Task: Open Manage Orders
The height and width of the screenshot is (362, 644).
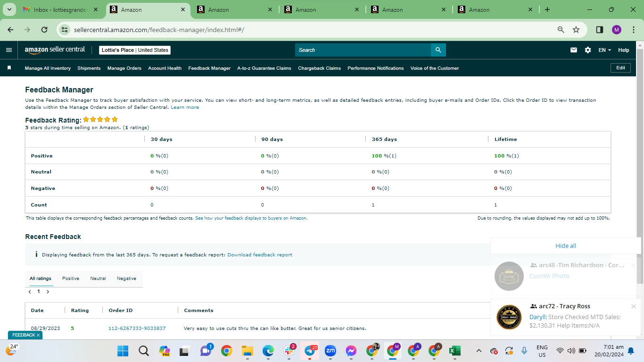Action: point(124,68)
